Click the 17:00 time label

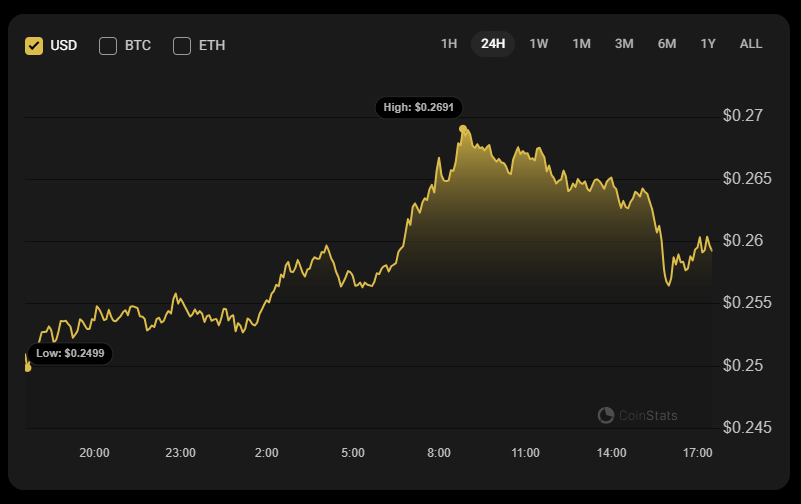pyautogui.click(x=697, y=453)
